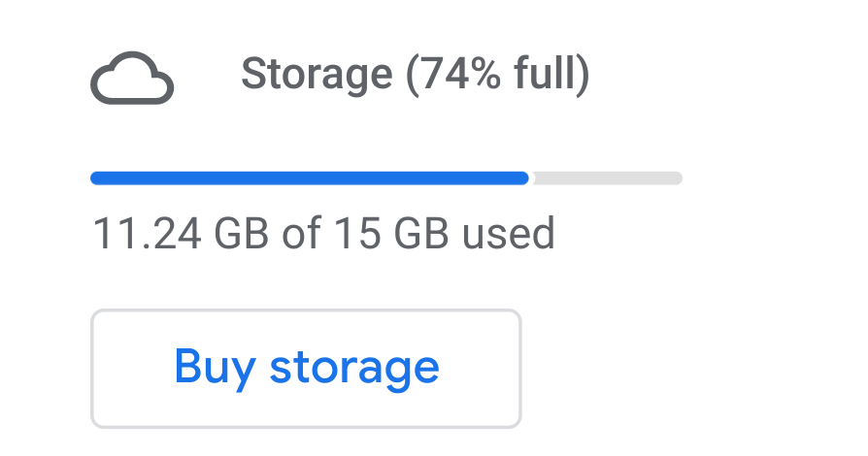
Task: Click the "11.24 GB of 15 GB used" text
Action: (323, 234)
